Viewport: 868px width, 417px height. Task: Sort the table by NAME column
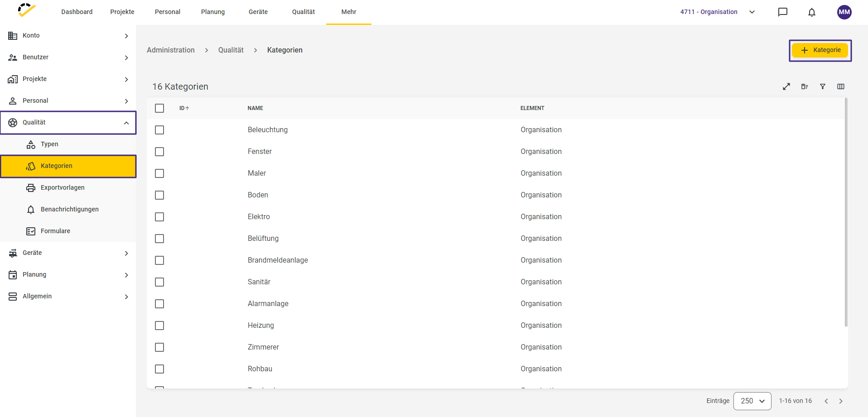(x=256, y=108)
